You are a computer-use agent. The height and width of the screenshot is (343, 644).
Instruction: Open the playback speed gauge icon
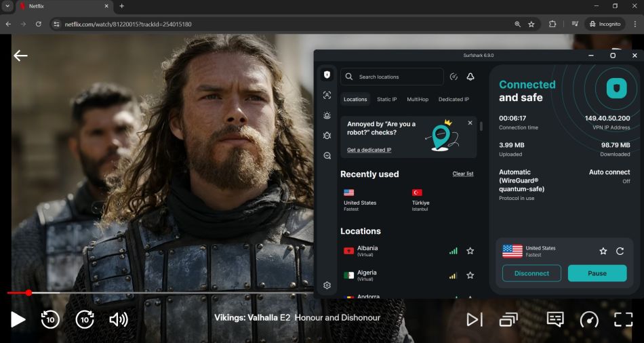click(x=589, y=319)
